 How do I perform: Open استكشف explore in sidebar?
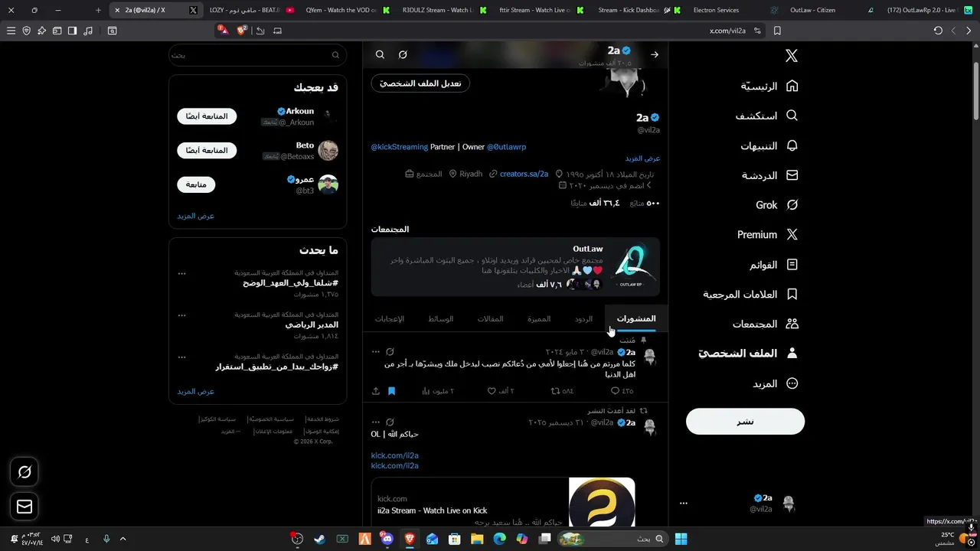[766, 116]
